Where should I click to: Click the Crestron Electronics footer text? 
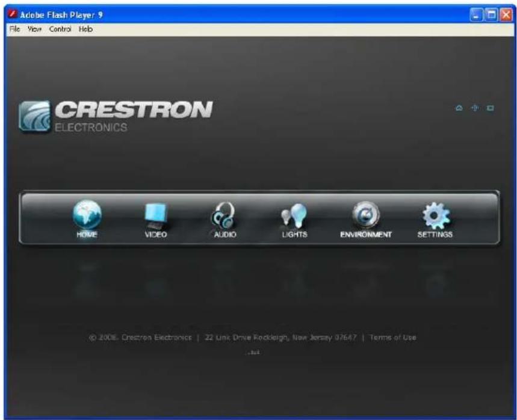[x=156, y=337]
